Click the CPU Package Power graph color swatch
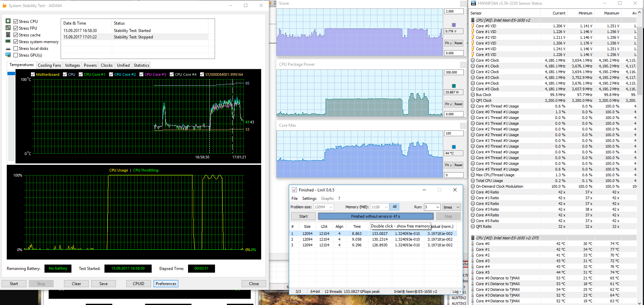Image resolution: width=644 pixels, height=305 pixels. tap(454, 86)
